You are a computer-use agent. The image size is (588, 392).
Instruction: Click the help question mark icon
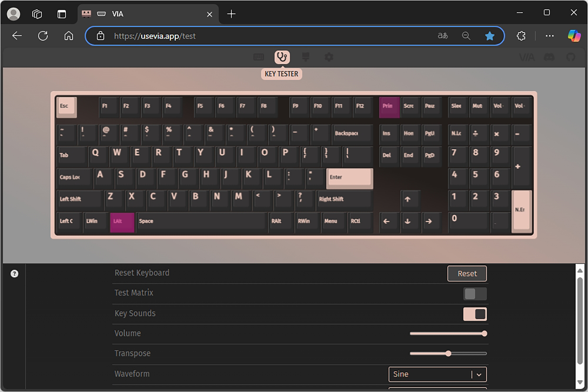(x=14, y=274)
